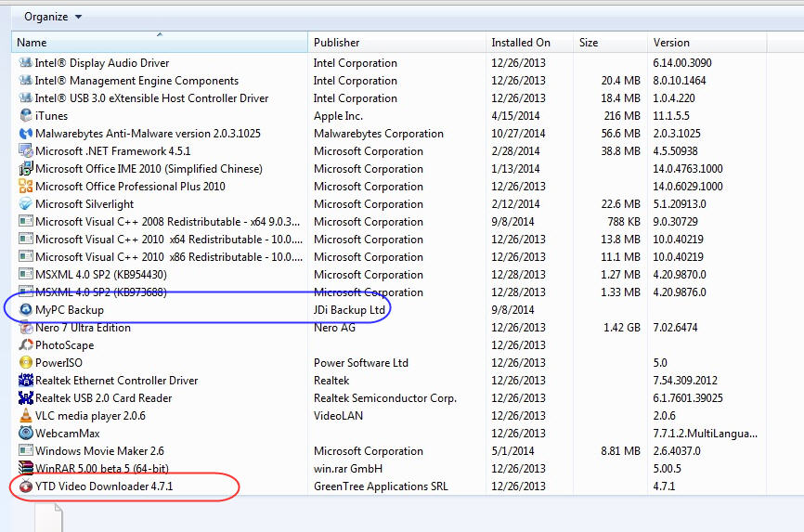Click the "8.81 MB" size value
Image resolution: width=804 pixels, height=532 pixels.
620,451
